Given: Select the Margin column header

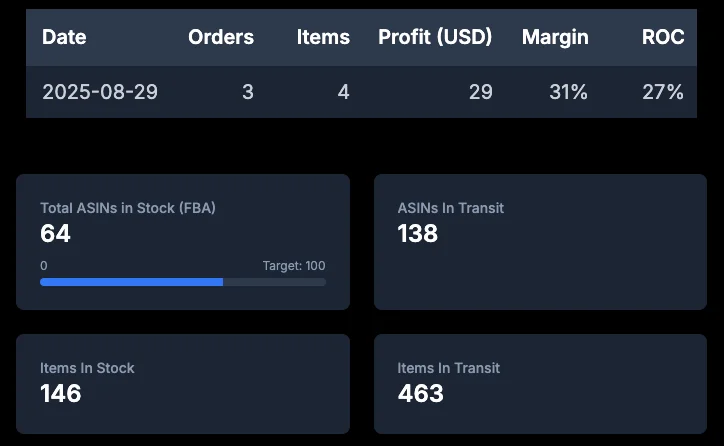Looking at the screenshot, I should tap(555, 37).
